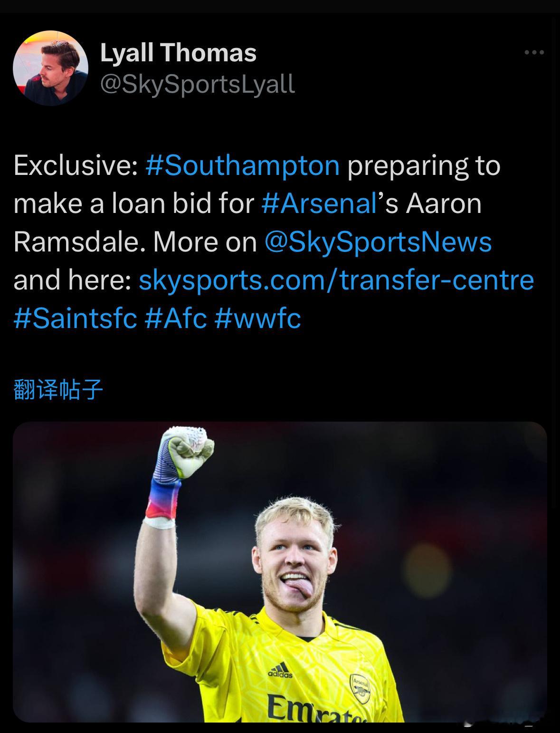
Task: Open the #wwfc hashtag
Action: [x=257, y=318]
